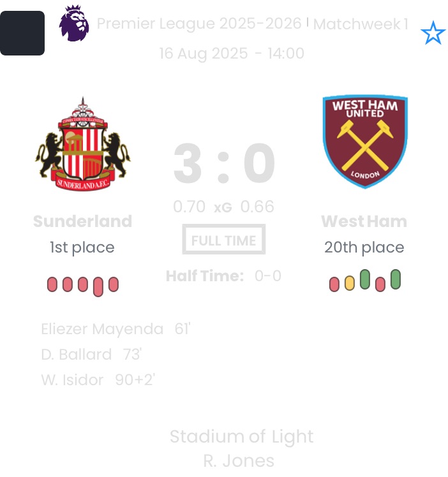The height and width of the screenshot is (477, 448).
Task: Open Sunderland team name link
Action: pyautogui.click(x=82, y=221)
